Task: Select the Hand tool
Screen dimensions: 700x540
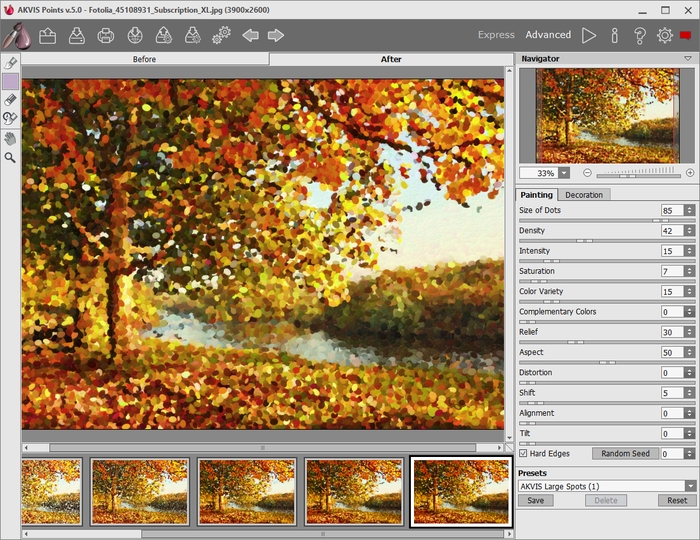Action: pos(10,138)
